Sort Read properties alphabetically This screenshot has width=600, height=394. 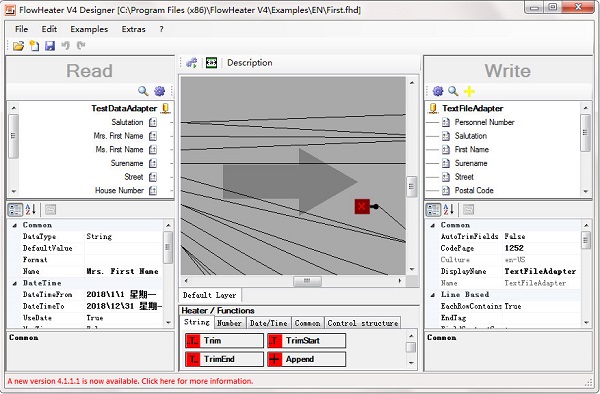(31, 210)
